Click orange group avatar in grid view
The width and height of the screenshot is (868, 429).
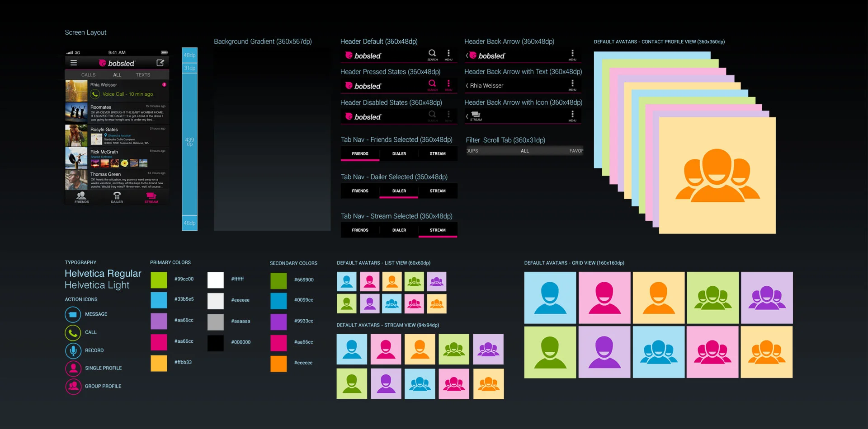pyautogui.click(x=767, y=352)
